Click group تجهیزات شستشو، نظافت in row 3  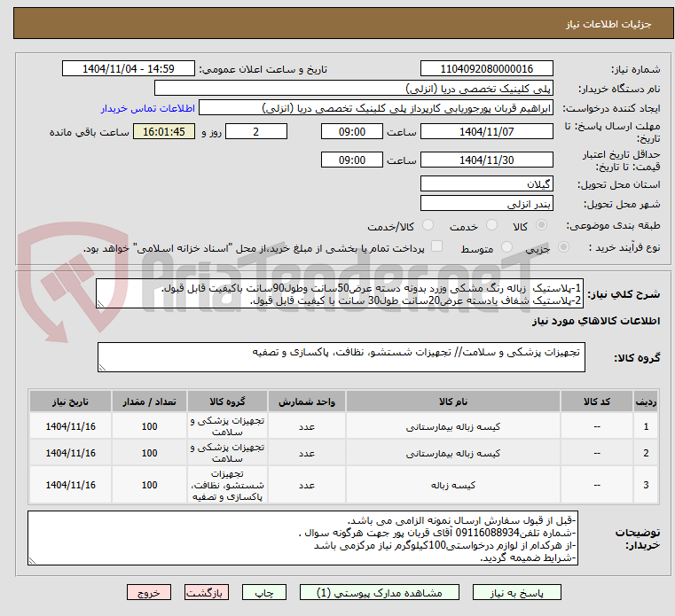point(227,485)
